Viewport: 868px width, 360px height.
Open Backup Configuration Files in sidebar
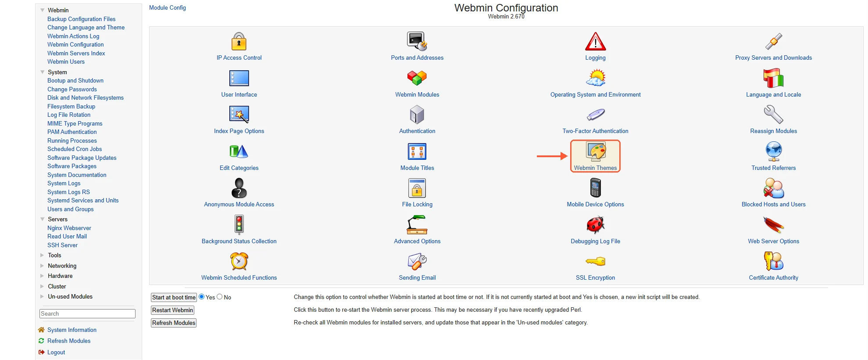coord(82,19)
